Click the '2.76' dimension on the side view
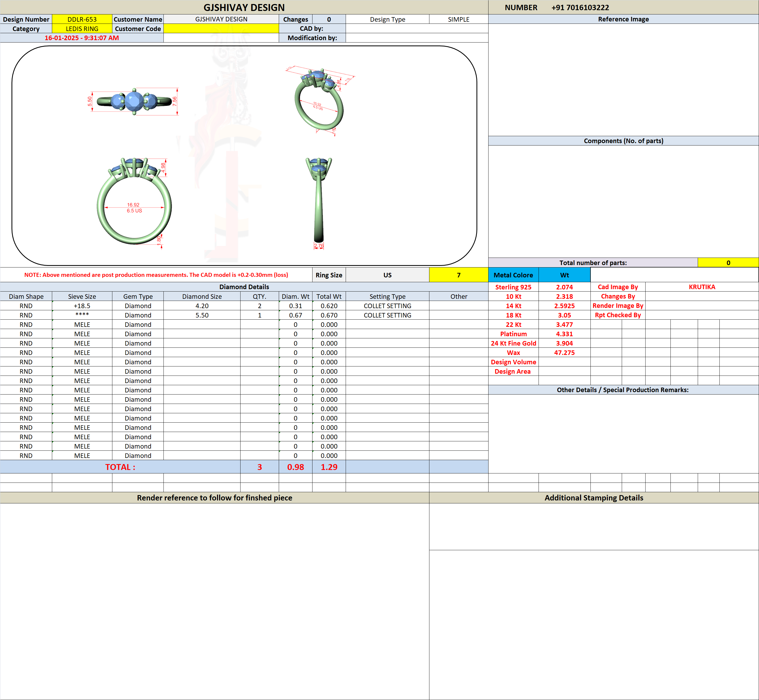This screenshot has height=700, width=759. (x=319, y=246)
